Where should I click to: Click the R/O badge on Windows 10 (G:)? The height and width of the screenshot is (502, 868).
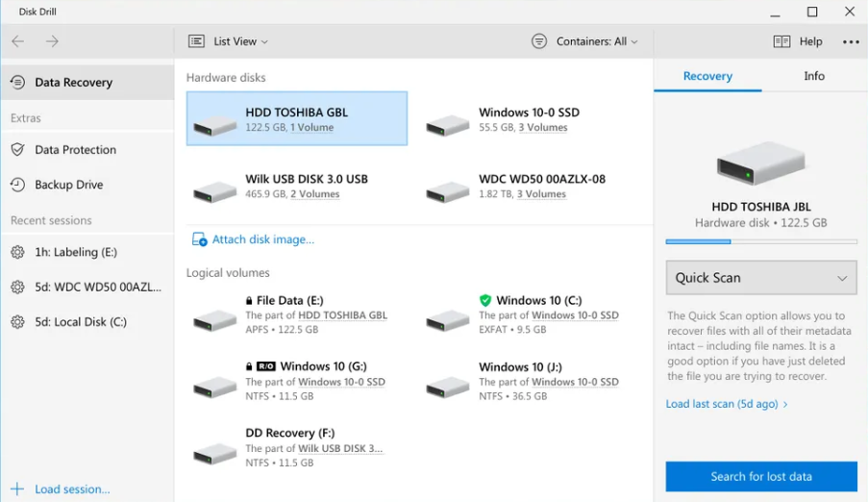coord(266,366)
